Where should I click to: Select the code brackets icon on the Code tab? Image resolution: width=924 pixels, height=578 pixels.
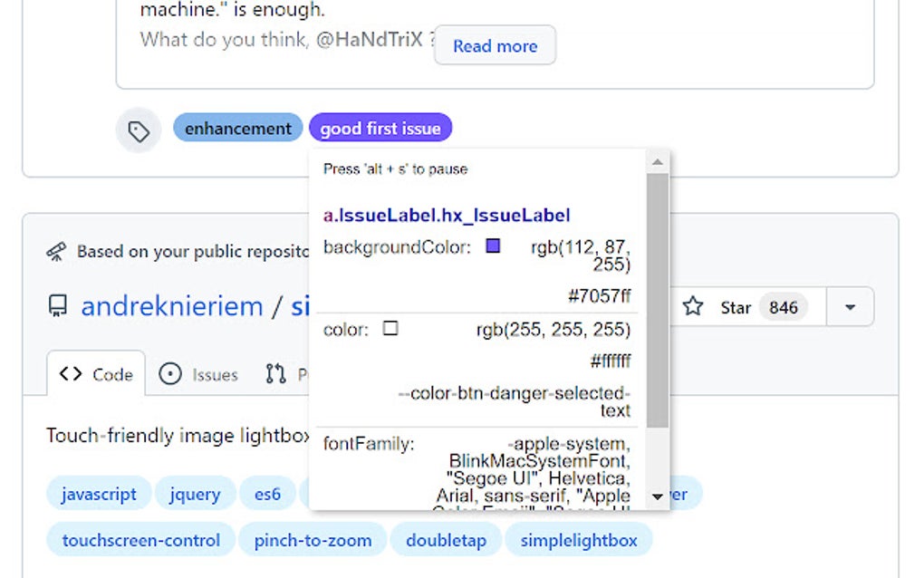72,373
